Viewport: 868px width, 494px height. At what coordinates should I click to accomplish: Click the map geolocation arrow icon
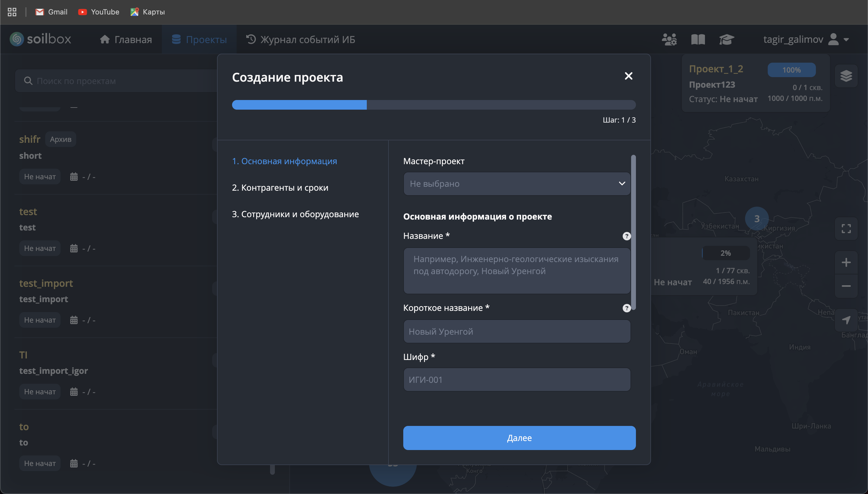pyautogui.click(x=846, y=320)
